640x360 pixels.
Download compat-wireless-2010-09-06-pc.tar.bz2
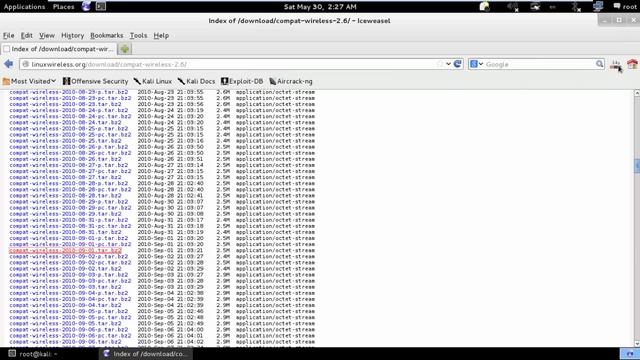70,336
